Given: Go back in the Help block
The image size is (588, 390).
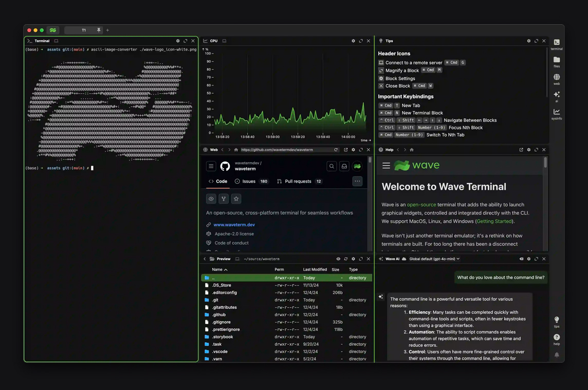Looking at the screenshot, I should [398, 150].
